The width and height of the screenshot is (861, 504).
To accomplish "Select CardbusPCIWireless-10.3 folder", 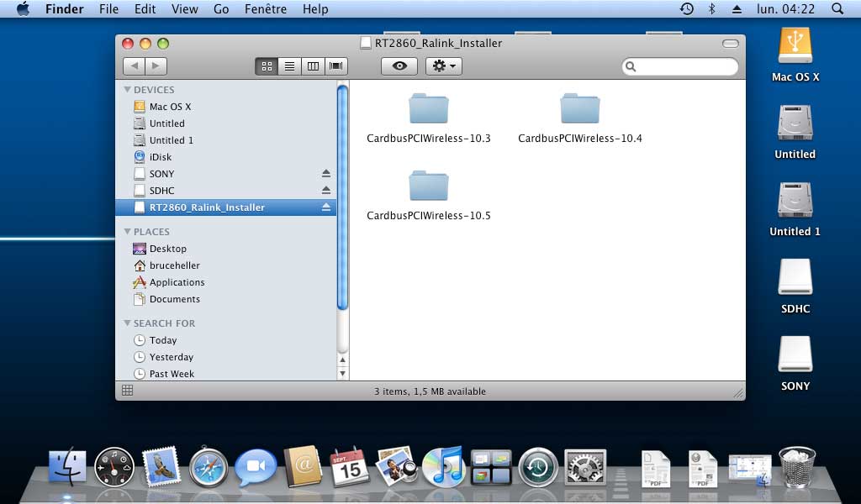I will 428,118.
